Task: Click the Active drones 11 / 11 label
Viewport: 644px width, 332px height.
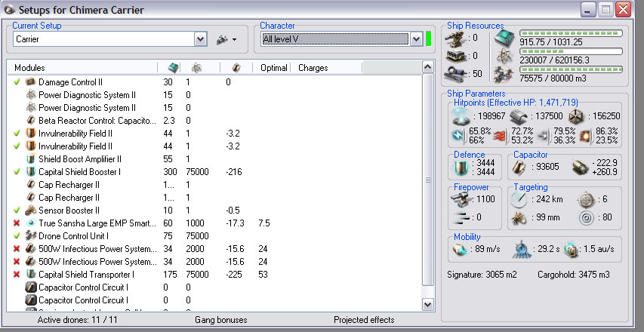Action: click(x=77, y=320)
